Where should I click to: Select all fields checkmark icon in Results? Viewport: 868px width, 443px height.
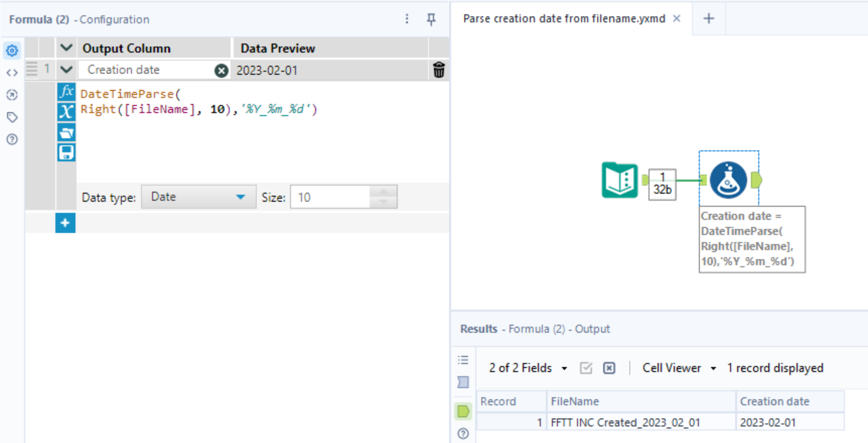point(586,368)
